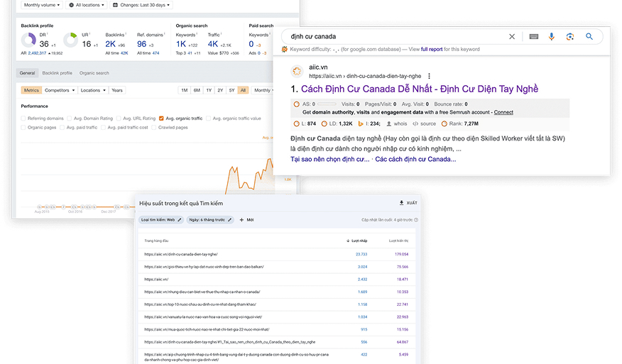The height and width of the screenshot is (364, 622).
Task: Clear the search box with X icon
Action: coord(512,36)
